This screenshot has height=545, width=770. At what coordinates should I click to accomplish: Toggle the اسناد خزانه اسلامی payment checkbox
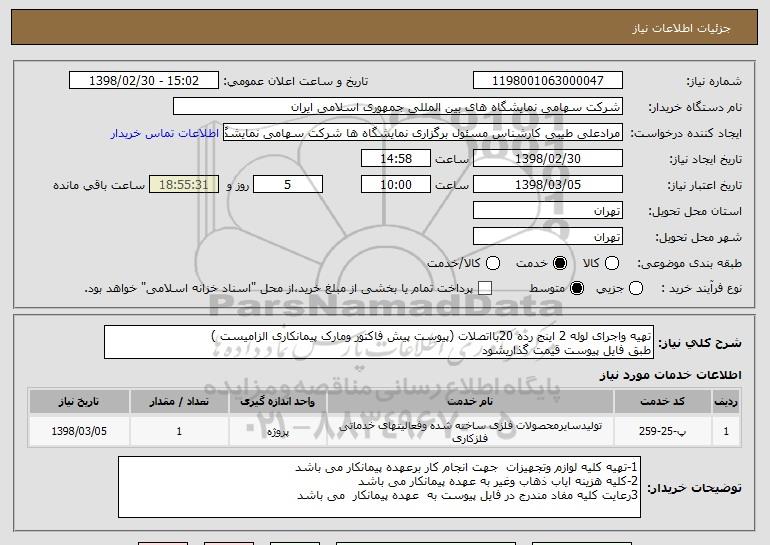point(485,288)
